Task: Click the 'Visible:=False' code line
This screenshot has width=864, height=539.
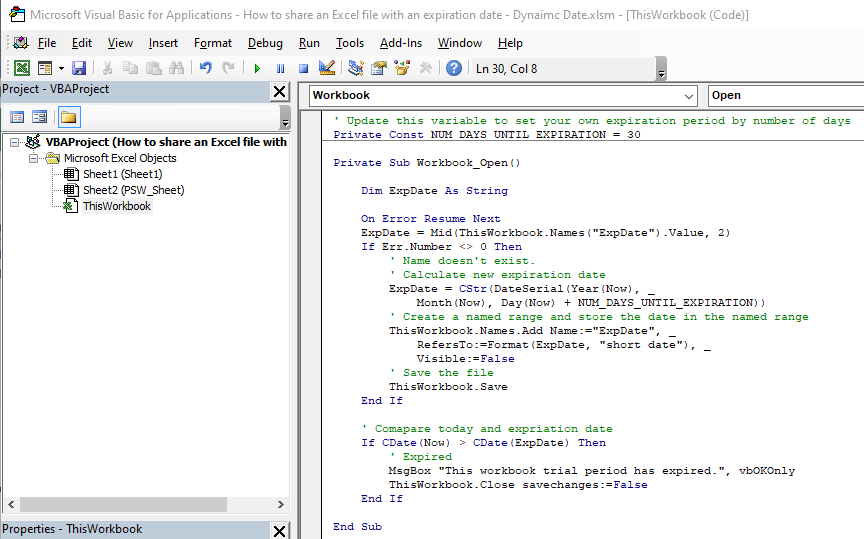Action: click(466, 359)
